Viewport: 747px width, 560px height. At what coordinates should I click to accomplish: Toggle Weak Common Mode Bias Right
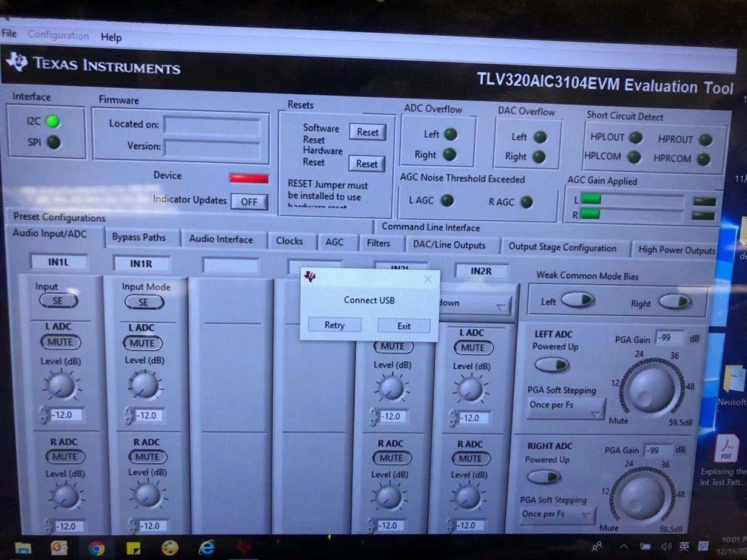pyautogui.click(x=675, y=302)
